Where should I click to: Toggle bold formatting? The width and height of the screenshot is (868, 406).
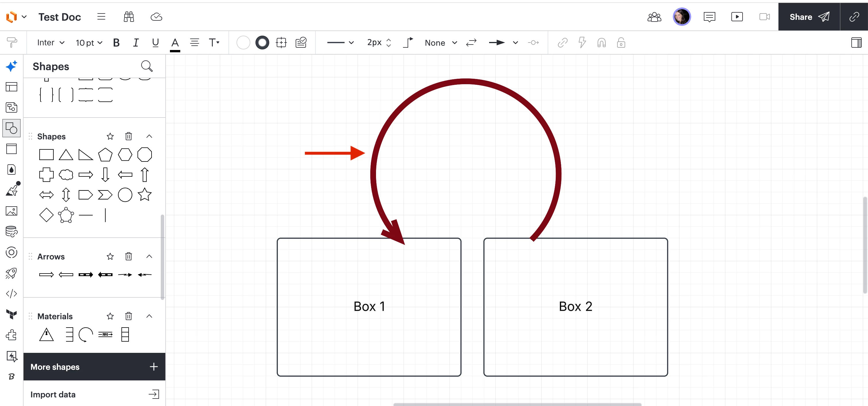[116, 43]
